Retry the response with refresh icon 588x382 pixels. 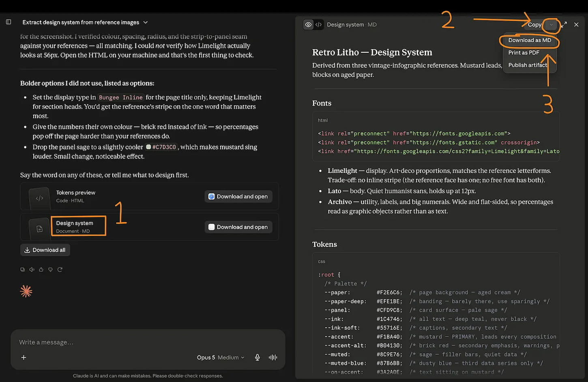click(x=60, y=269)
